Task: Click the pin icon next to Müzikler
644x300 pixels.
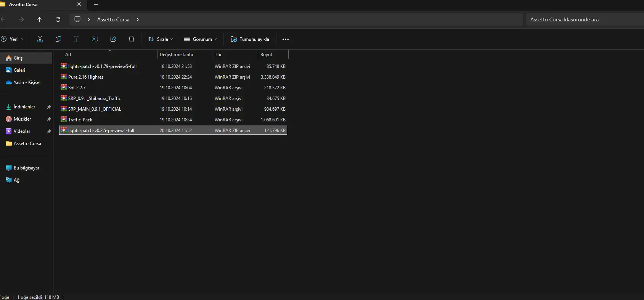Action: point(49,119)
